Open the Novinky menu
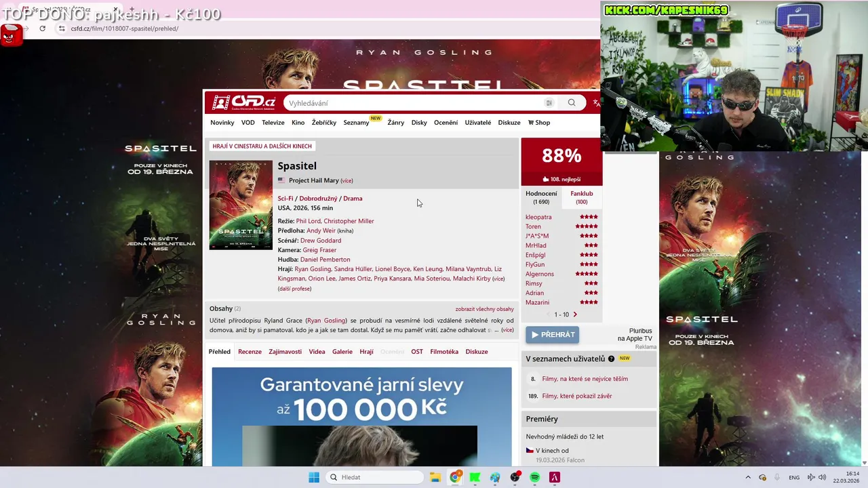Screen dimensions: 868x488 click(x=222, y=123)
